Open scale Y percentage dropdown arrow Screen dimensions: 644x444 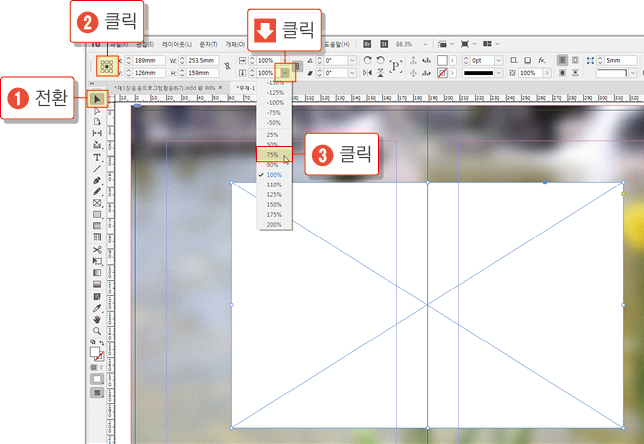[x=285, y=73]
